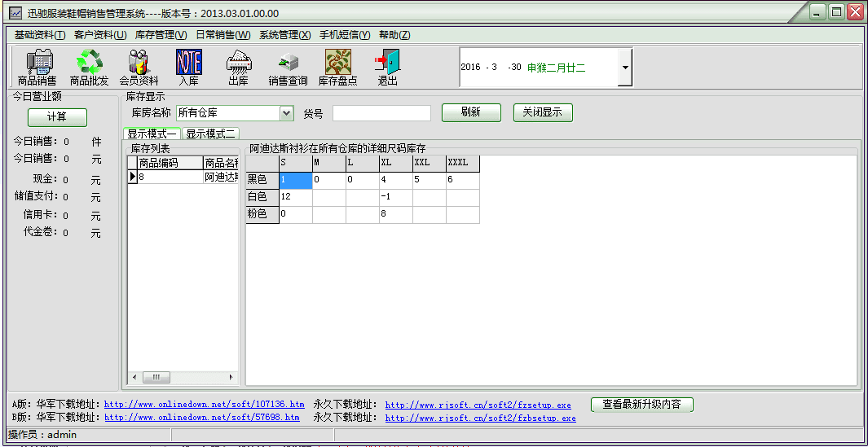This screenshot has height=447, width=868.
Task: Expand the 库房名称 warehouse dropdown
Action: 286,113
